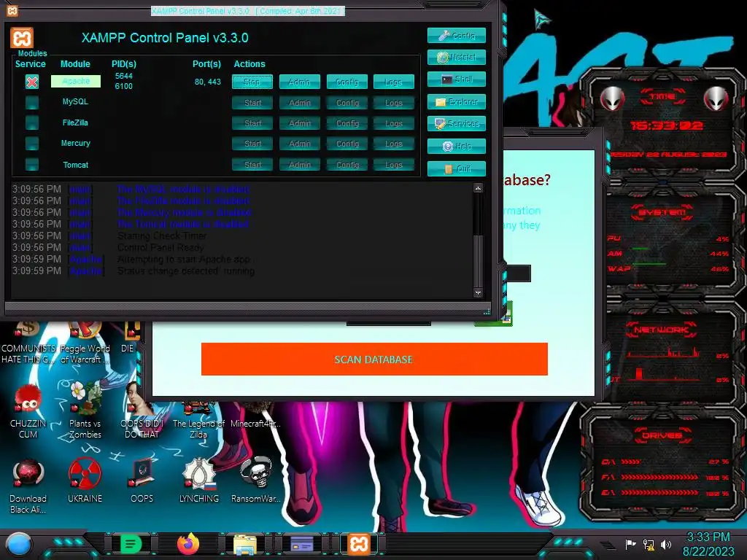Open Netstat from the right sidebar

tap(457, 57)
